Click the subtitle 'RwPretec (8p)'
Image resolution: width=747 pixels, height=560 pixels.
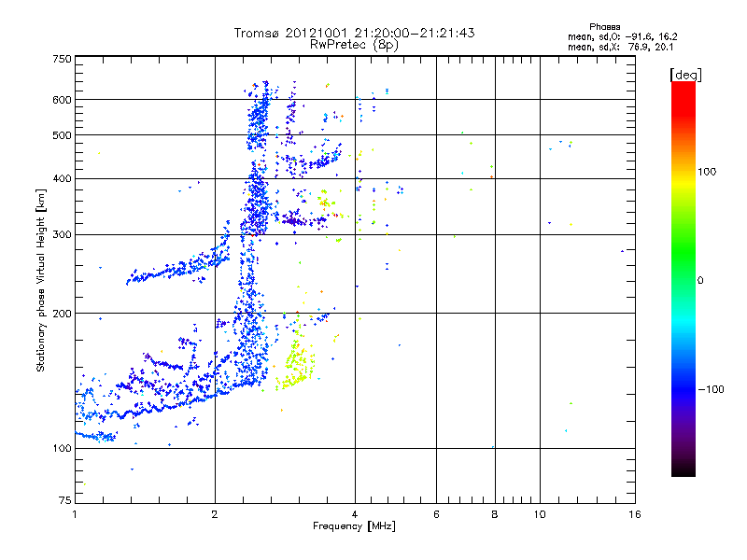354,45
